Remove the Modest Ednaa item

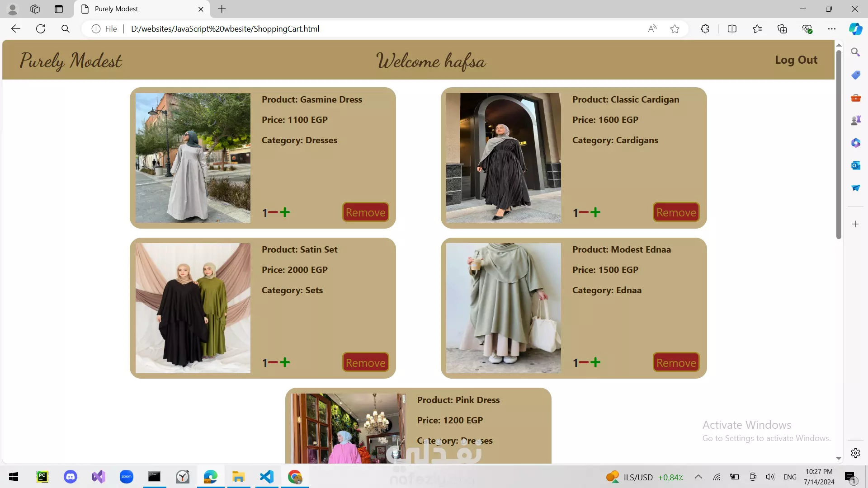[x=676, y=362]
